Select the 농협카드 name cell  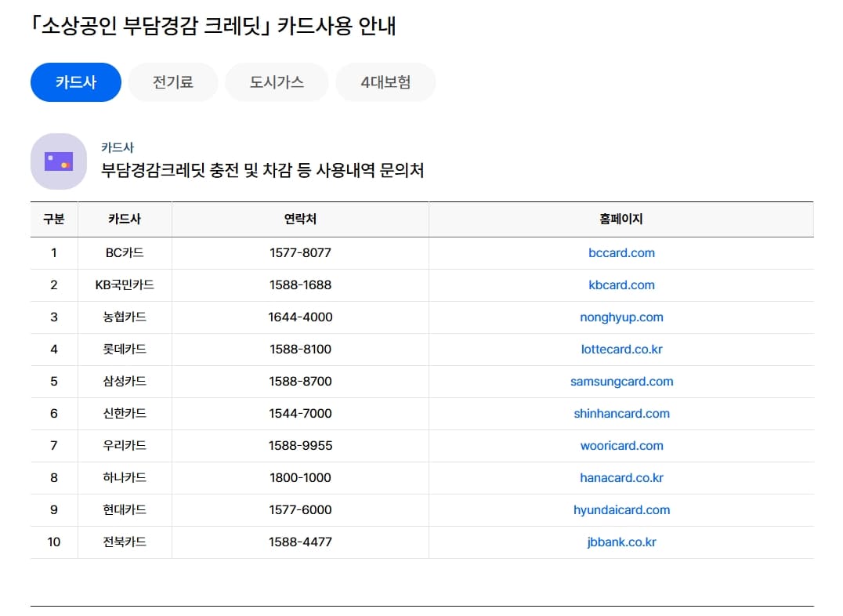tap(125, 317)
